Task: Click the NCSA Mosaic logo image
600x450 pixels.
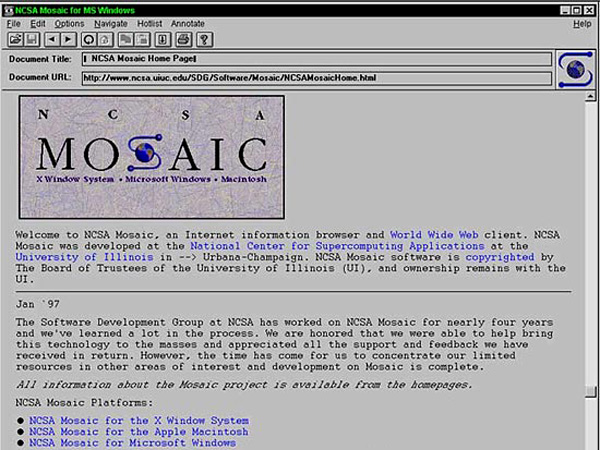Action: 151,157
